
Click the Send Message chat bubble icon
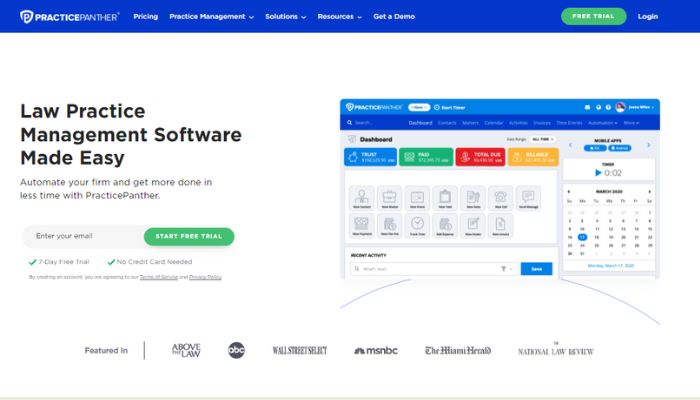pos(529,198)
